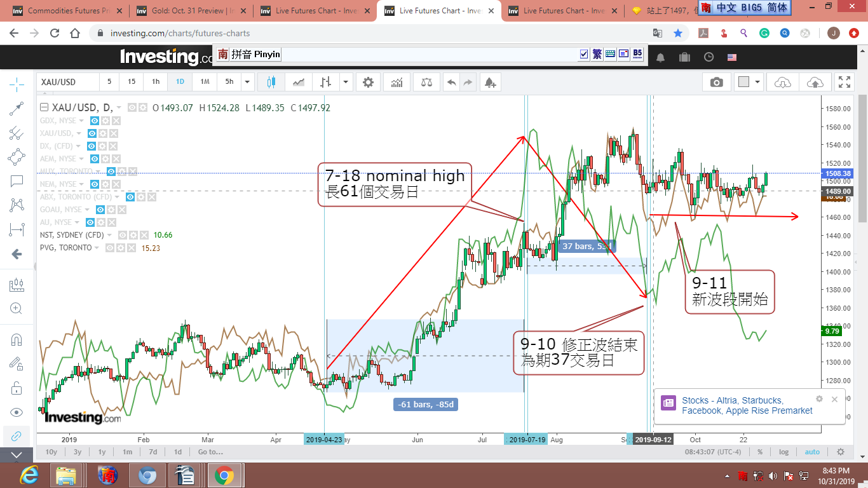Select the 5h interval
Image resolution: width=868 pixels, height=488 pixels.
(229, 82)
